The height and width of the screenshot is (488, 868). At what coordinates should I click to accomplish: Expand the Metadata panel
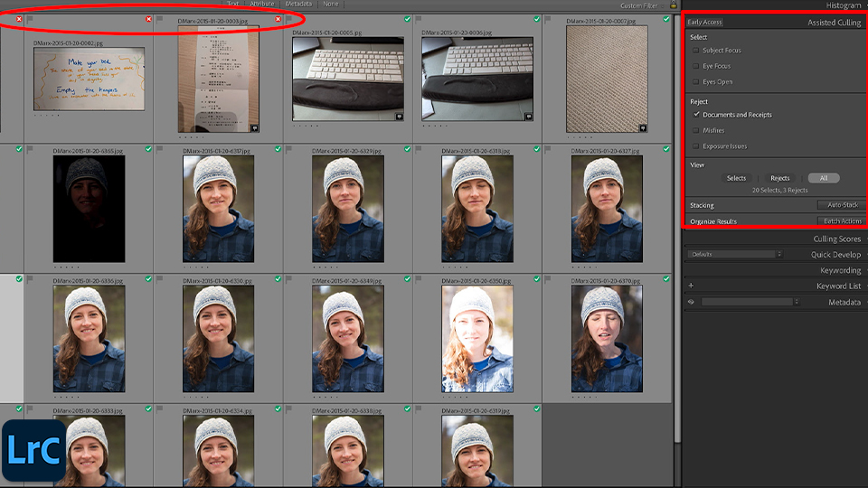[844, 302]
